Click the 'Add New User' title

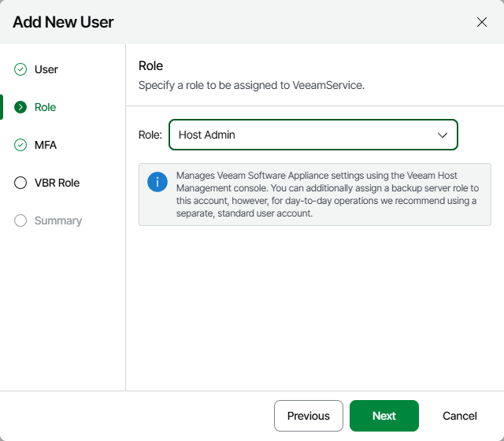click(x=63, y=22)
